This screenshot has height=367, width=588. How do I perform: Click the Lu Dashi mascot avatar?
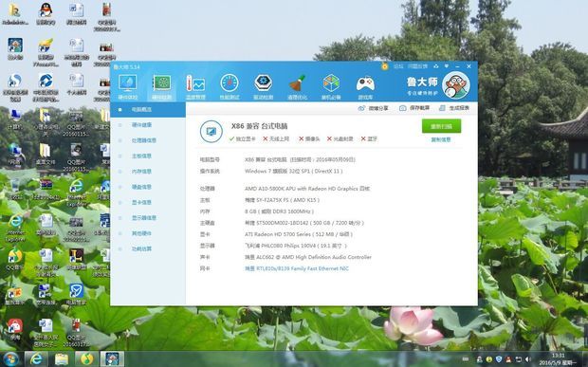[455, 85]
